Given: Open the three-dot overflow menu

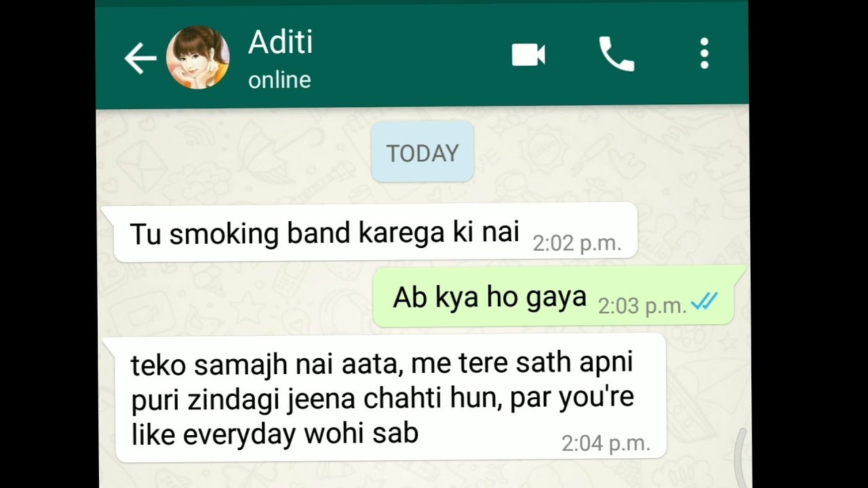Looking at the screenshot, I should (705, 54).
